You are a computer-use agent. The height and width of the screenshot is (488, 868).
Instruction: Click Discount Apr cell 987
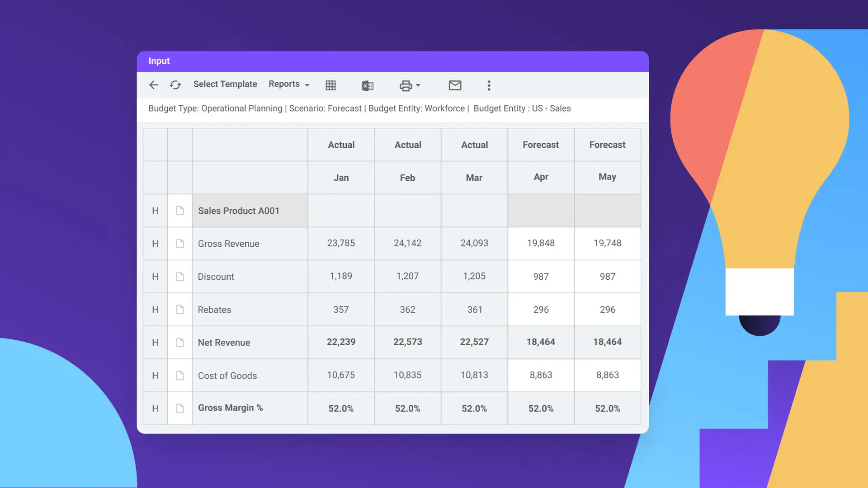pos(541,276)
